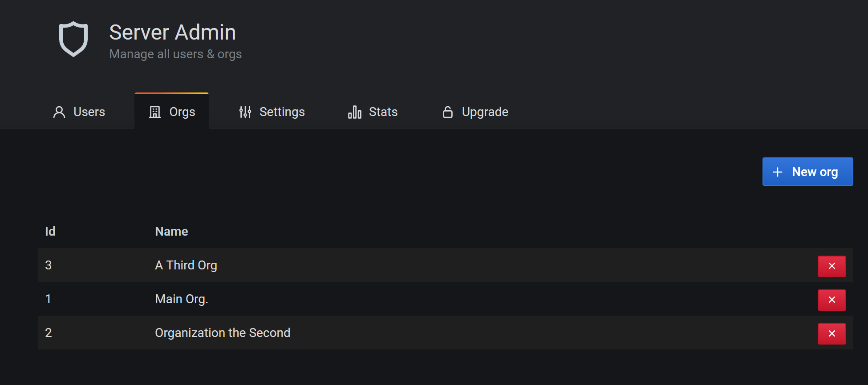
Task: Click the Name column header
Action: coord(171,231)
